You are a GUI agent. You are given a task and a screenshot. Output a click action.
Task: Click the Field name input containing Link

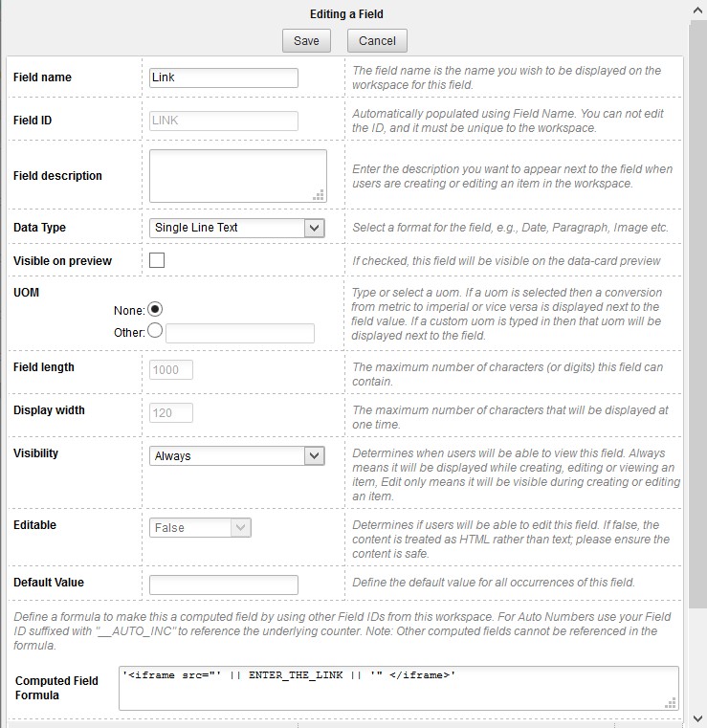pos(223,77)
